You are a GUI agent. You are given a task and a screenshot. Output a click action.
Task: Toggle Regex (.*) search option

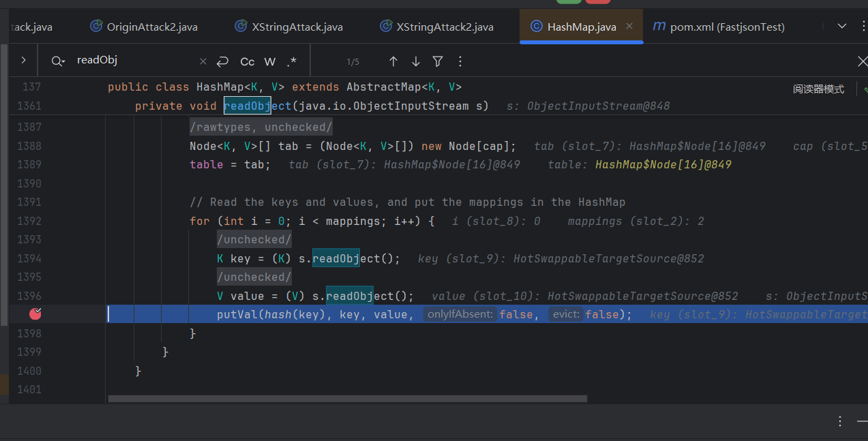point(292,61)
